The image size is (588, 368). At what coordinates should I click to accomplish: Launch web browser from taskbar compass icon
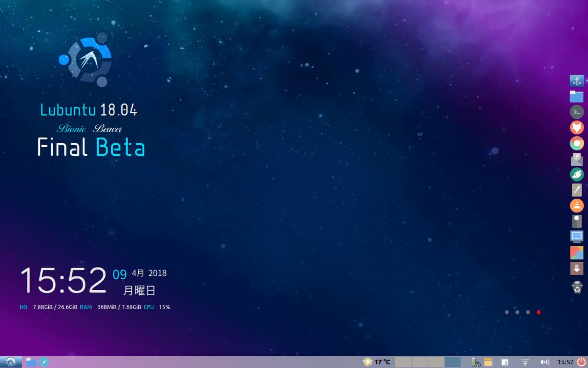tap(44, 362)
